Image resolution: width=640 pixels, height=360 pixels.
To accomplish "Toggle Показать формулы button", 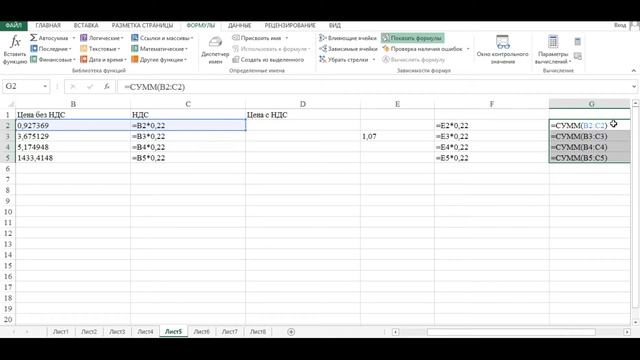I will [x=412, y=38].
